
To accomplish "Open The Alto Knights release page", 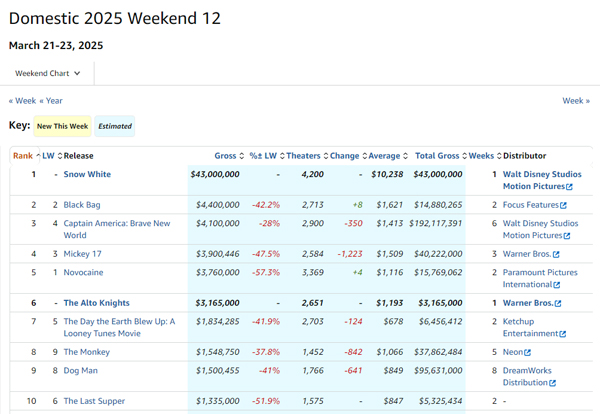I will point(96,303).
